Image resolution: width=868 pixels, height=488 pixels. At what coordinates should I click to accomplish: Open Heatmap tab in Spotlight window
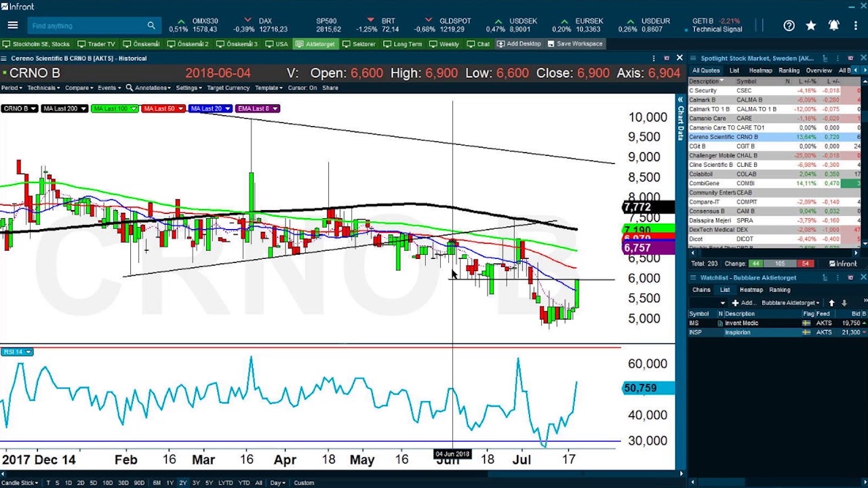(760, 70)
